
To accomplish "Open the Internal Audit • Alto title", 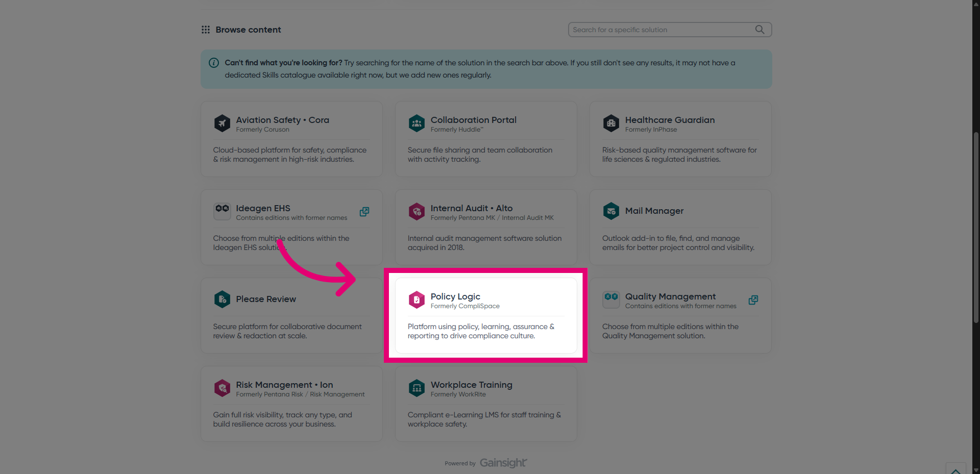I will coord(471,208).
